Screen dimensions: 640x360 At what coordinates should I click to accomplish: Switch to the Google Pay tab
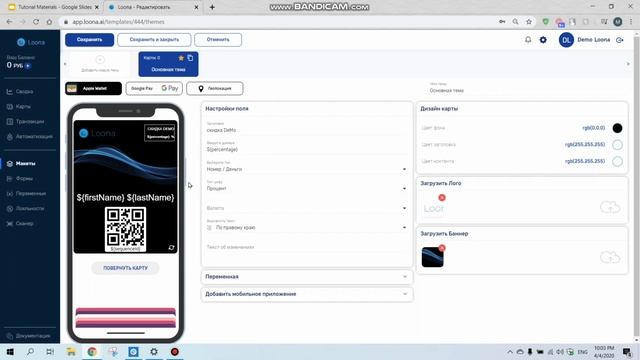[x=154, y=88]
